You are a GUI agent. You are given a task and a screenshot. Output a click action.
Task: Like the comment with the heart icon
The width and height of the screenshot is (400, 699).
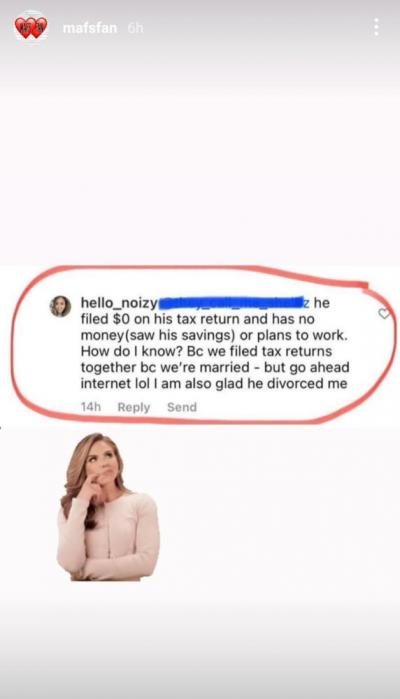384,314
